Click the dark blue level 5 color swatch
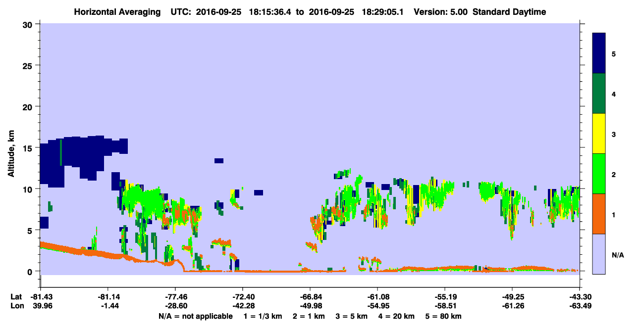The image size is (644, 330). point(599,53)
